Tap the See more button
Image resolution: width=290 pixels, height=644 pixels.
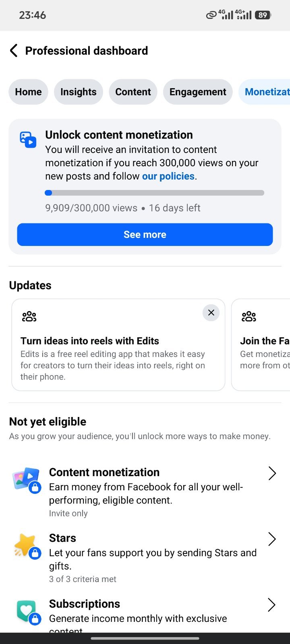[145, 235]
